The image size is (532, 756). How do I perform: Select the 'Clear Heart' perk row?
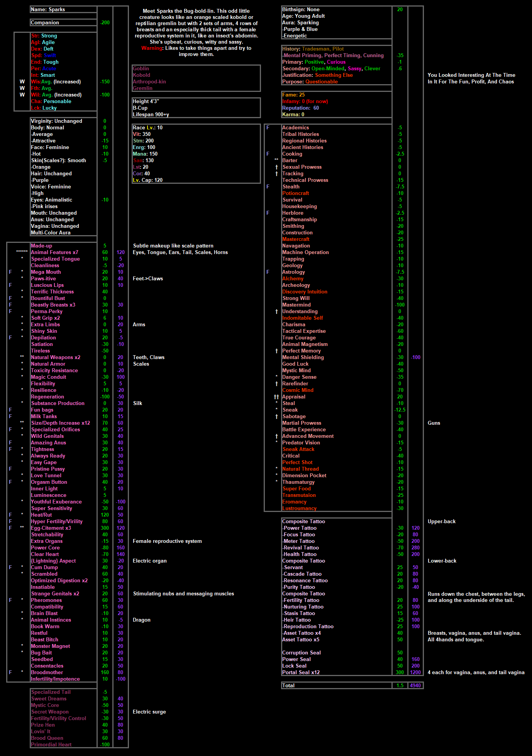click(45, 554)
